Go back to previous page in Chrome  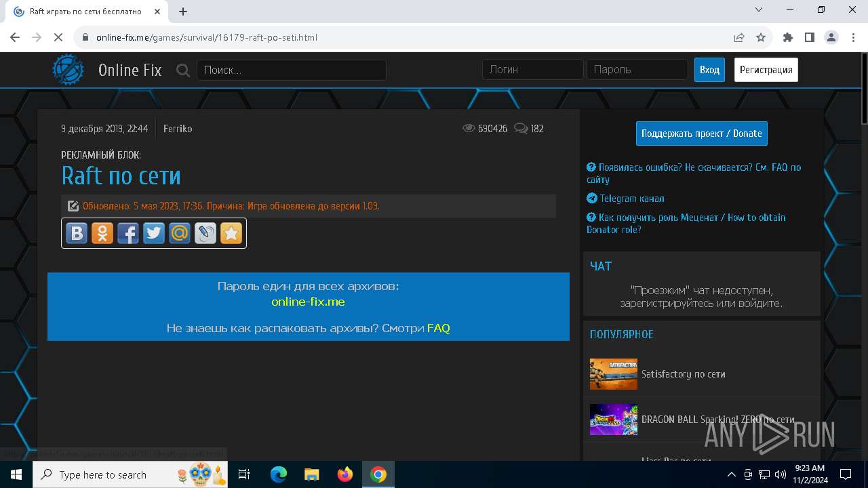tap(15, 37)
